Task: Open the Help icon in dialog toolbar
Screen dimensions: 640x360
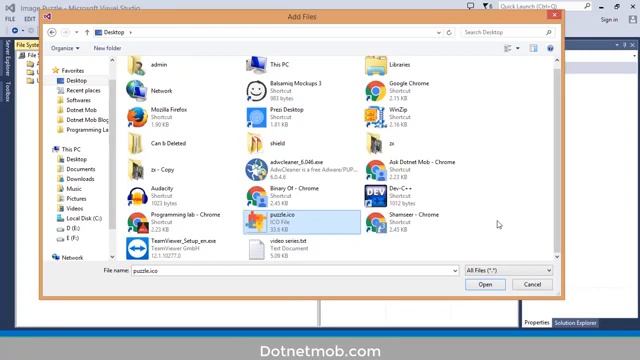Action: pos(550,48)
